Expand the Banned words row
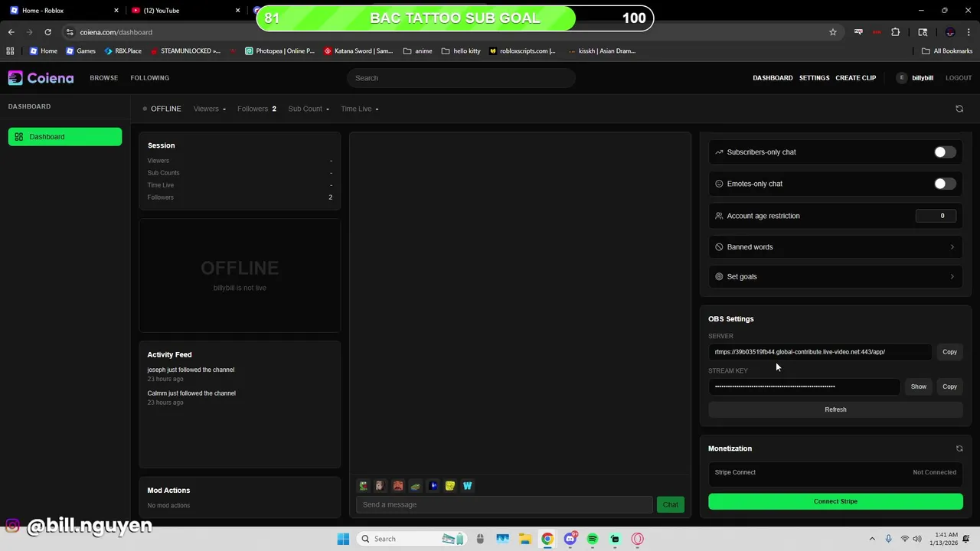Screen dimensions: 980x551 click(x=835, y=247)
